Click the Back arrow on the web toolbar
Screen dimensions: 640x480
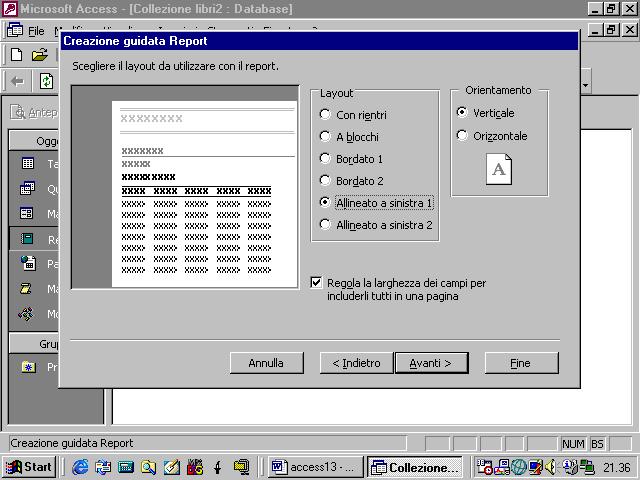17,82
